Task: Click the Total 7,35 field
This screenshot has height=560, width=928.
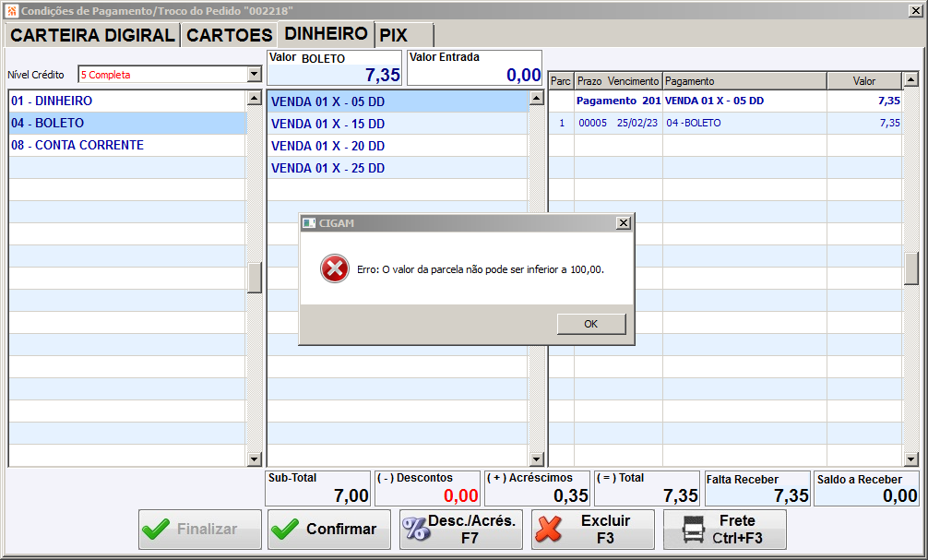Action: [648, 488]
